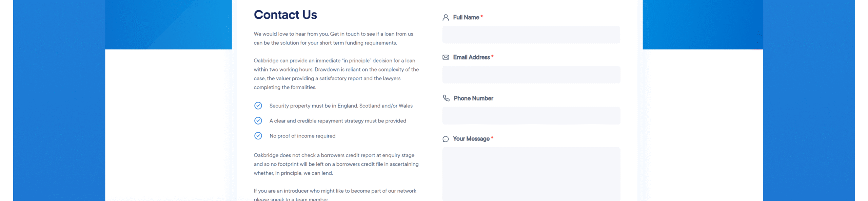The width and height of the screenshot is (868, 201).
Task: Focus the Phone Number input field
Action: [x=531, y=116]
